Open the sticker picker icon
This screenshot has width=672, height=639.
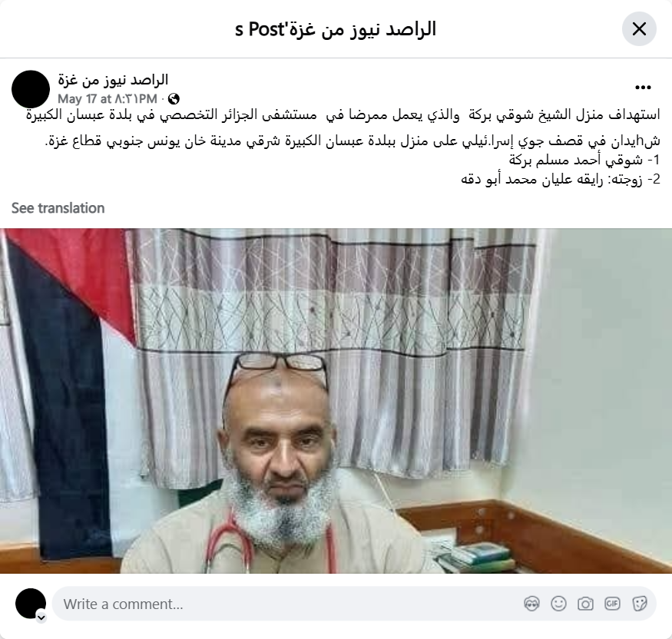coord(640,604)
